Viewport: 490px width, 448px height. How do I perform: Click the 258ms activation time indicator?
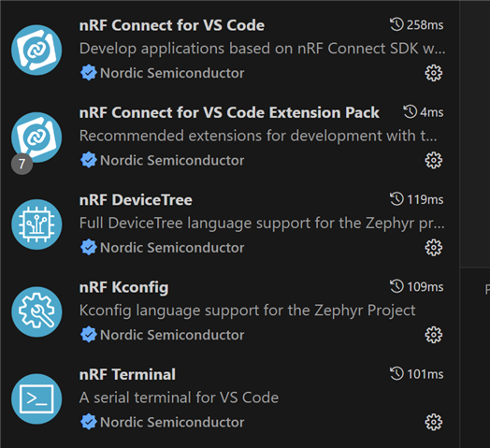(416, 24)
